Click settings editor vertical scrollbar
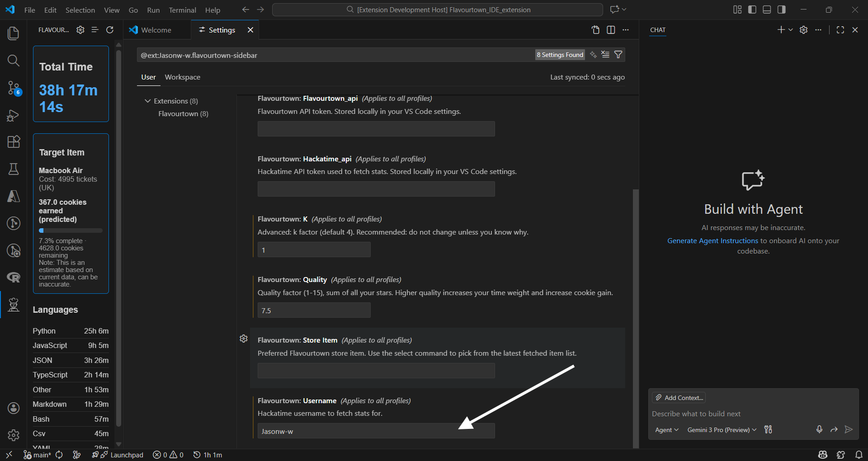868x461 pixels. coord(636,318)
